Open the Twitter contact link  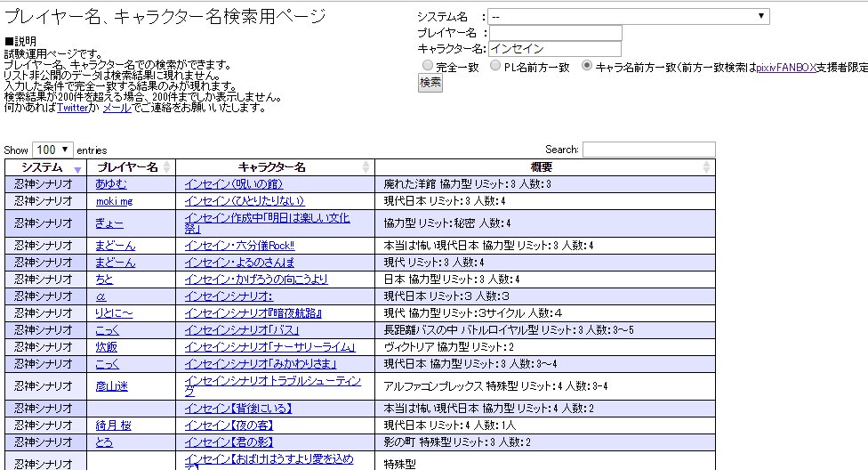tap(73, 108)
